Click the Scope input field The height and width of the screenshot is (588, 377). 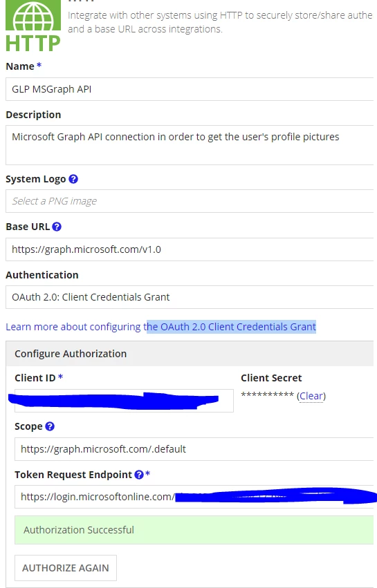coord(194,449)
